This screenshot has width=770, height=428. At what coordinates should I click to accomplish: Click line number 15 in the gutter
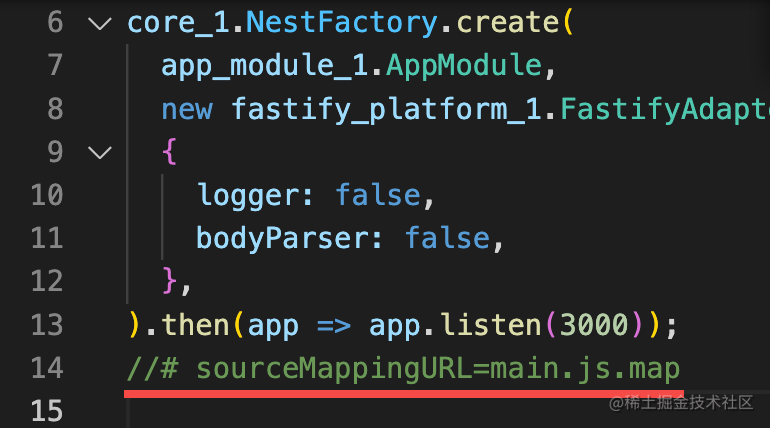[47, 411]
